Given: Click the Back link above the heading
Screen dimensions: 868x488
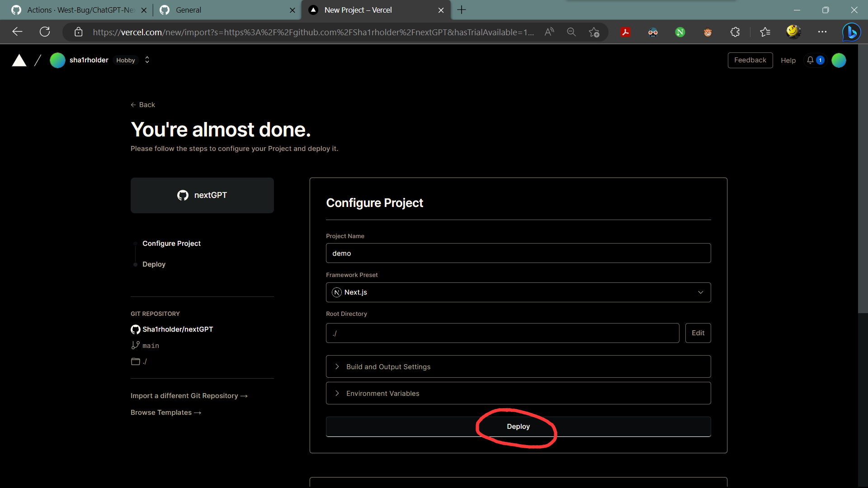Looking at the screenshot, I should (143, 105).
